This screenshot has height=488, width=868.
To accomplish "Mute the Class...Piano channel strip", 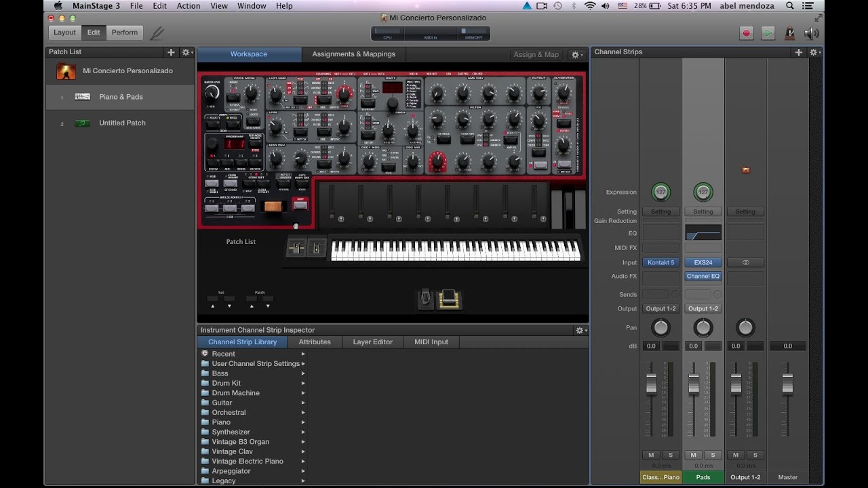I will [x=651, y=455].
